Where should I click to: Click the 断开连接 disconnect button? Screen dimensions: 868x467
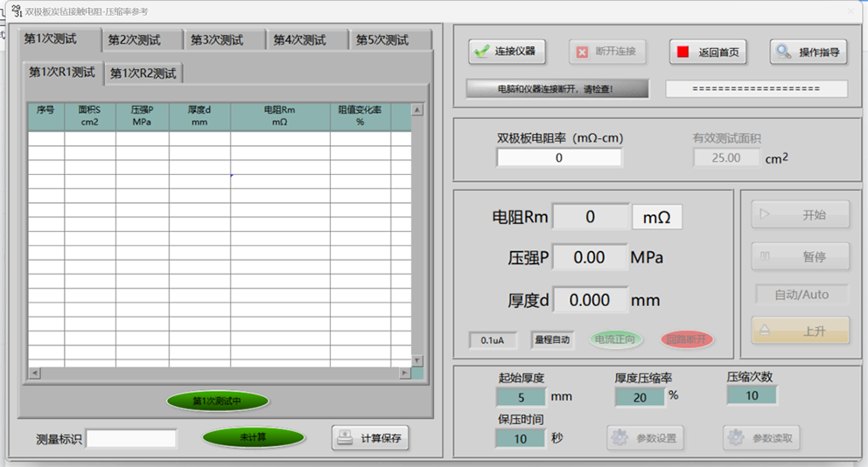pyautogui.click(x=608, y=52)
